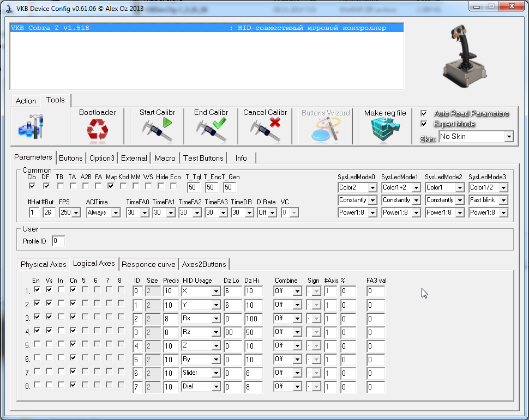Select the Action tab
Viewport: 529px width, 420px height.
coord(26,101)
